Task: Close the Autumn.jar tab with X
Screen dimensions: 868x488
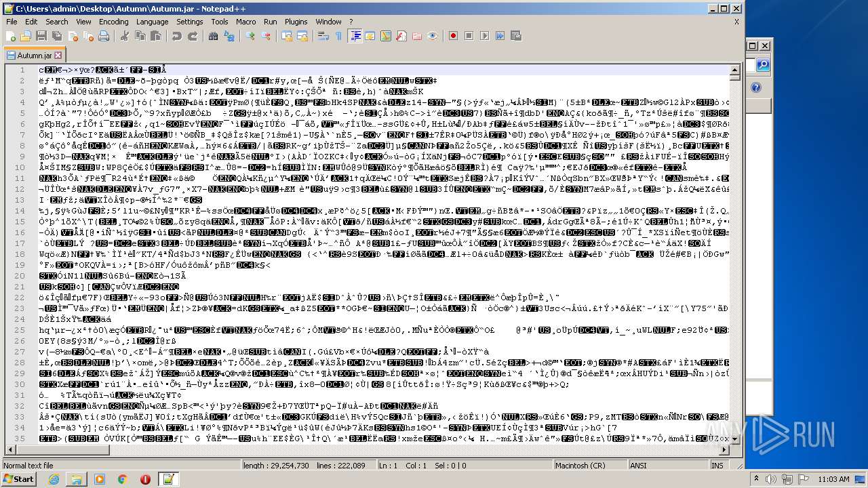Action: (x=58, y=56)
